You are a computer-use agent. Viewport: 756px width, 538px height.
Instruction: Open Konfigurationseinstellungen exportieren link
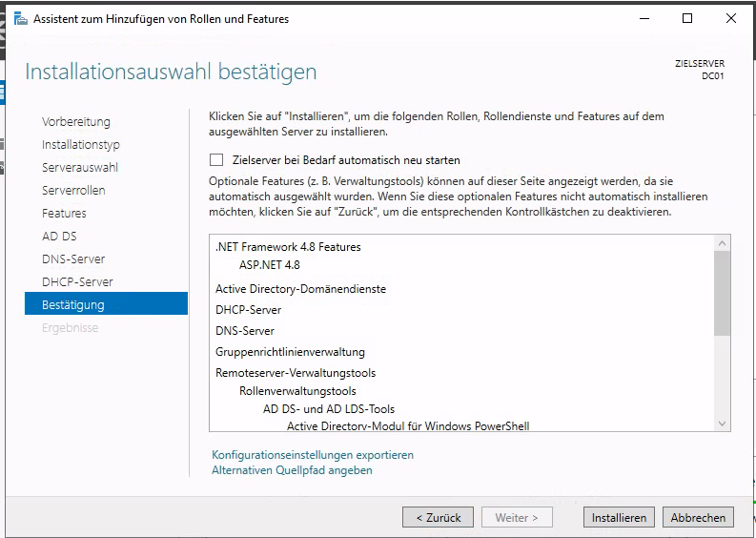[x=313, y=455]
